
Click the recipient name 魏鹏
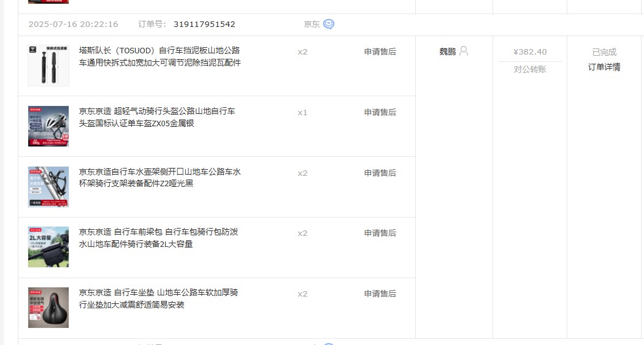click(448, 51)
